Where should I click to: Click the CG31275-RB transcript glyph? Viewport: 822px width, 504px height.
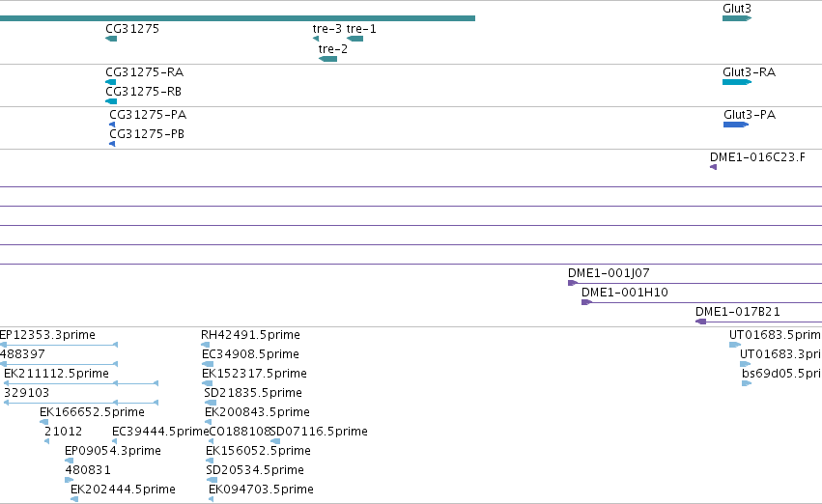(111, 101)
